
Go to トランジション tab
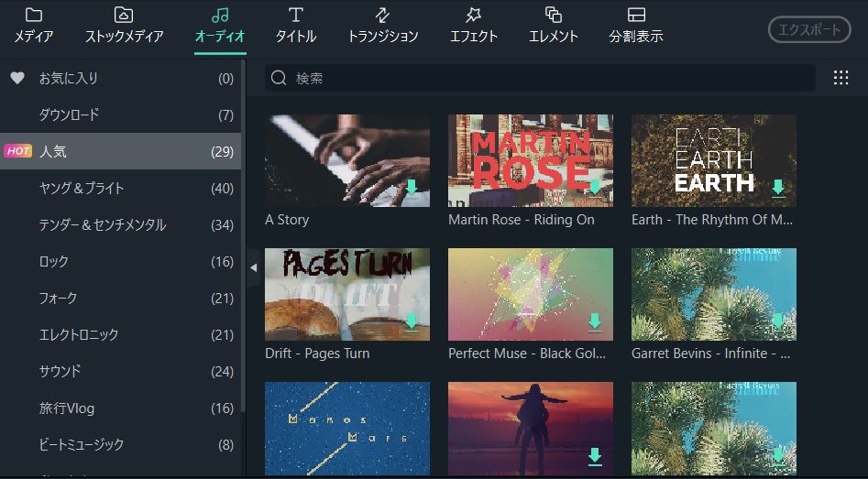(x=382, y=27)
